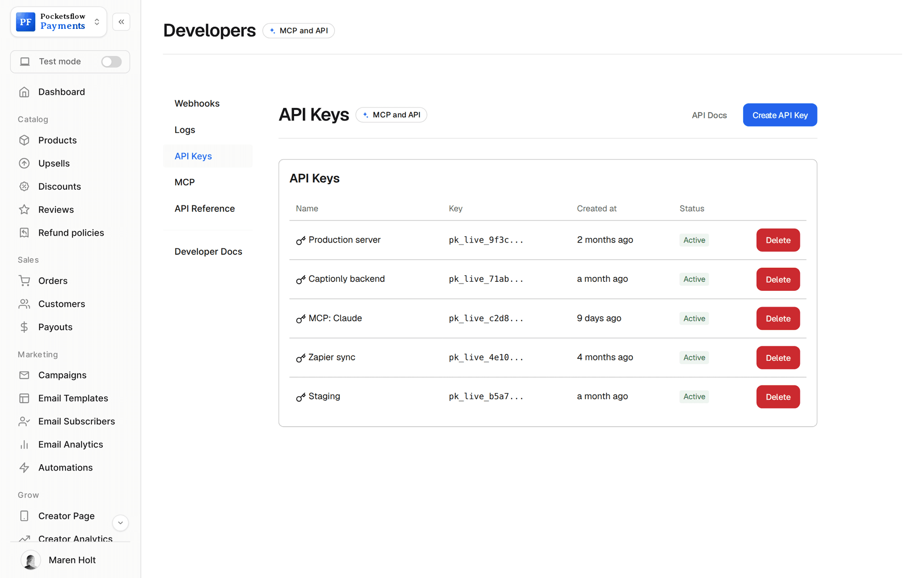Click the Customers people icon
This screenshot has width=924, height=578.
click(24, 304)
